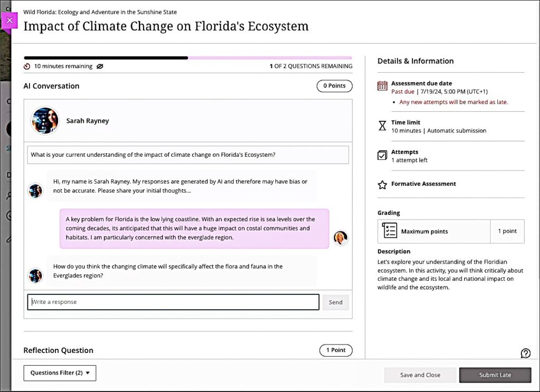
Task: Expand the 0 Points badge on AI Conversation
Action: (334, 85)
